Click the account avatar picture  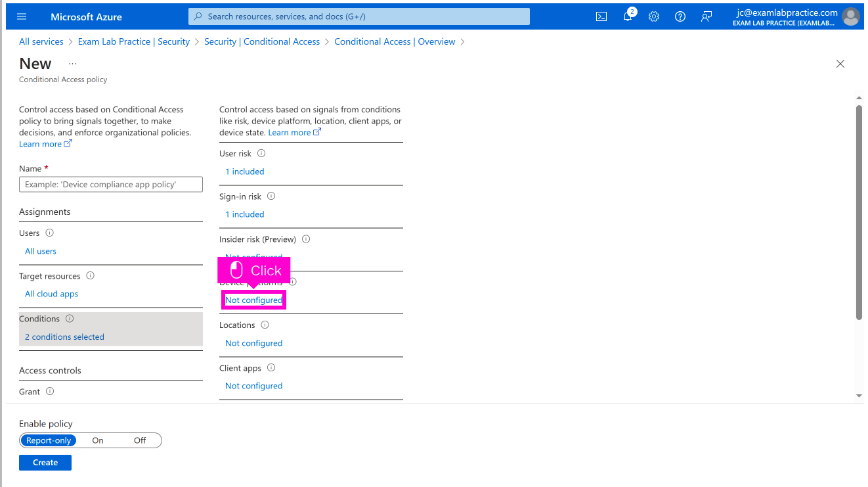[850, 16]
